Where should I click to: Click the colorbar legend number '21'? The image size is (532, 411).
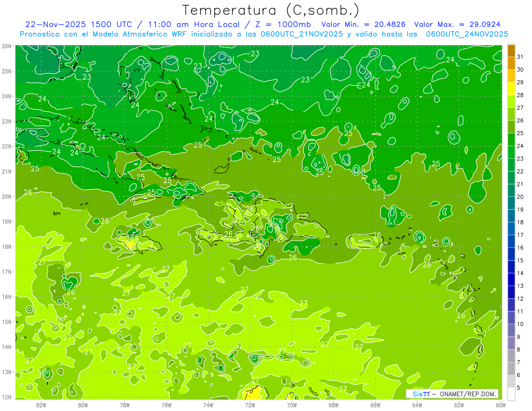[x=520, y=184]
